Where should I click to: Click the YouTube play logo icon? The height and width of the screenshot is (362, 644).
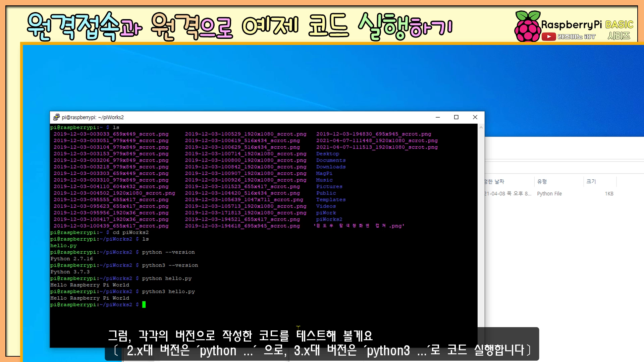[x=549, y=37]
